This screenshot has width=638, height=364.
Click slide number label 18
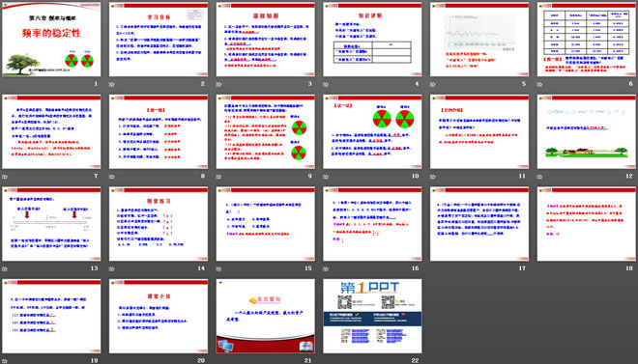click(x=629, y=268)
